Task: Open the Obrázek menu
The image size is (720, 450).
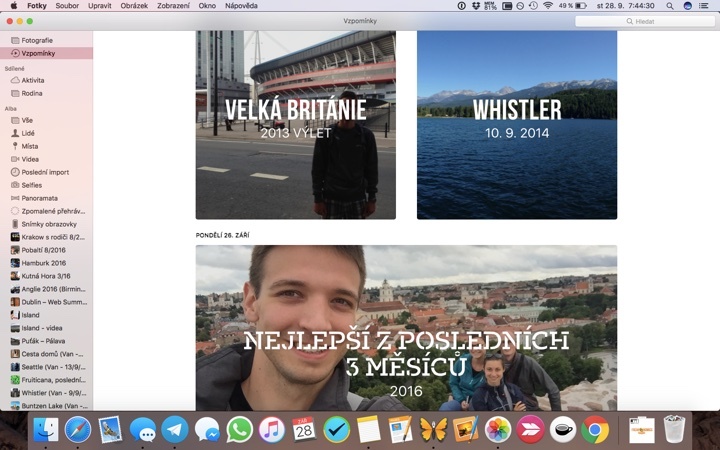Action: point(134,6)
